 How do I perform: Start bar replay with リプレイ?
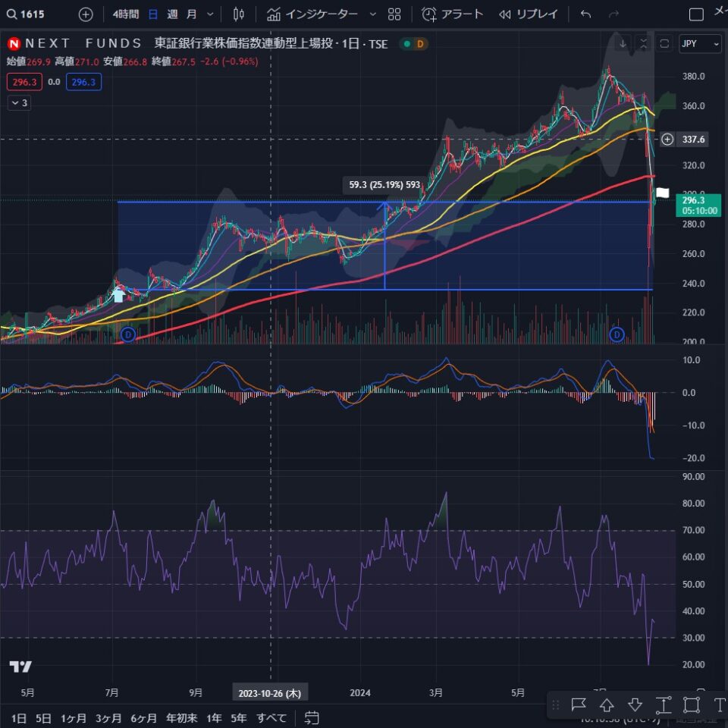pyautogui.click(x=528, y=14)
